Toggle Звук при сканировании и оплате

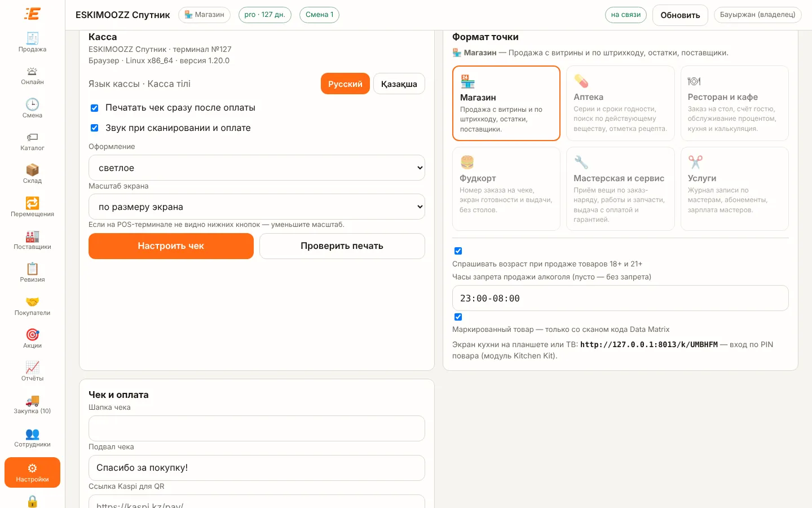(x=95, y=128)
